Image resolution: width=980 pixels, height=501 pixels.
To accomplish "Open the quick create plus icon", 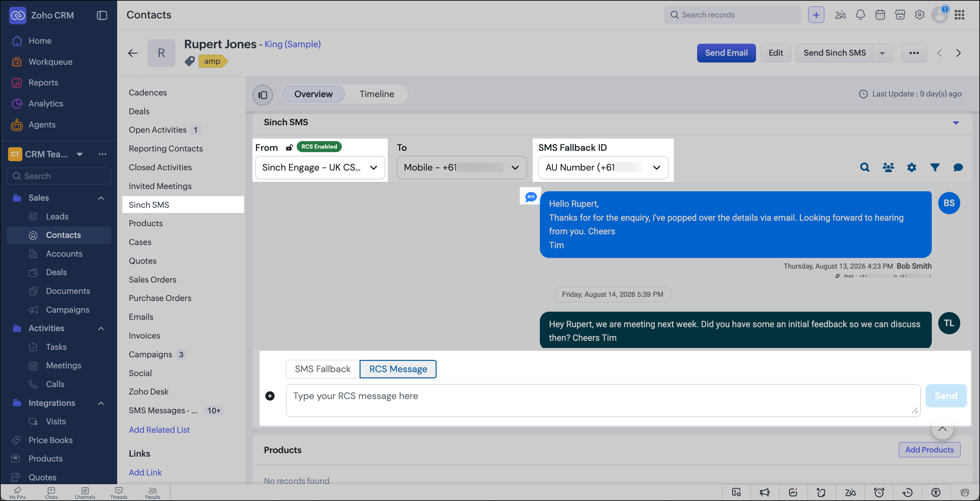I will (816, 15).
